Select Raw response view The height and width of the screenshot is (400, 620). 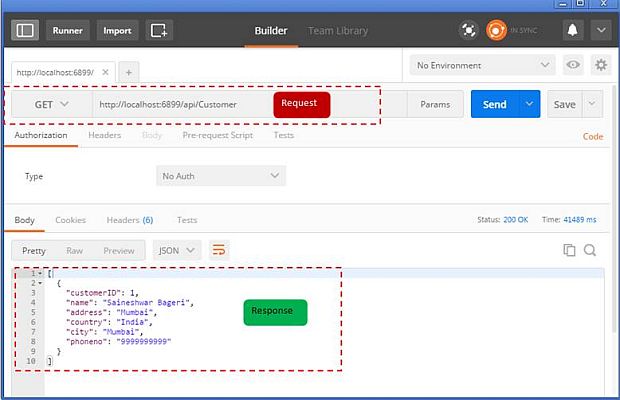[x=74, y=251]
